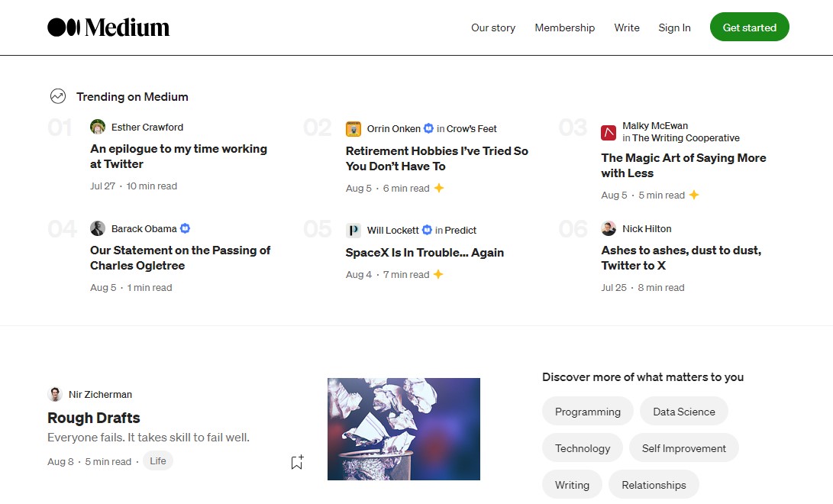The width and height of the screenshot is (833, 504).
Task: Open the crumpled paper trash can thumbnail
Action: point(404,429)
